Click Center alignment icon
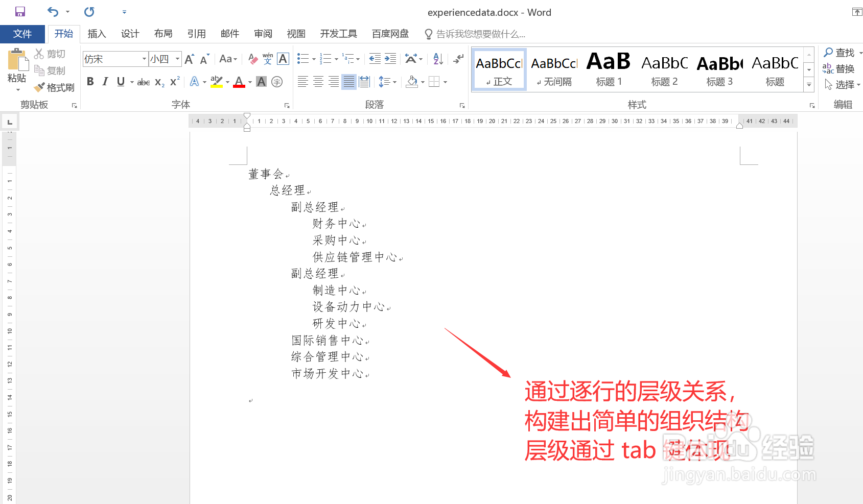The height and width of the screenshot is (504, 863). click(318, 82)
